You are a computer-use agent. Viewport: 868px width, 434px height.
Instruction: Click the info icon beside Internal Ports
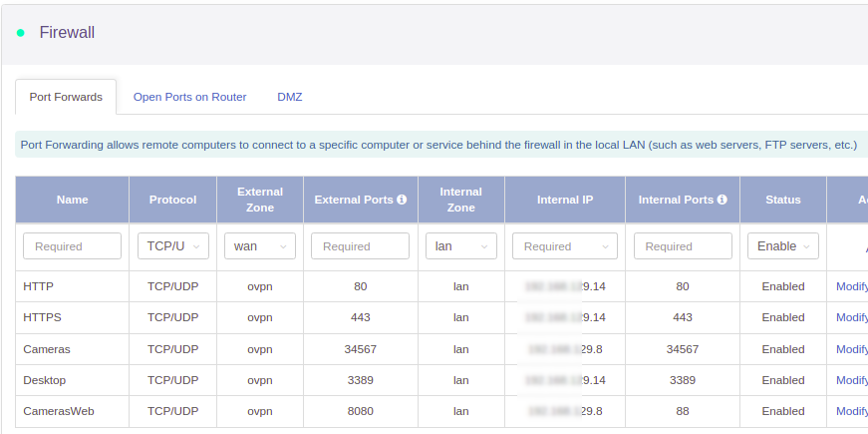(722, 200)
